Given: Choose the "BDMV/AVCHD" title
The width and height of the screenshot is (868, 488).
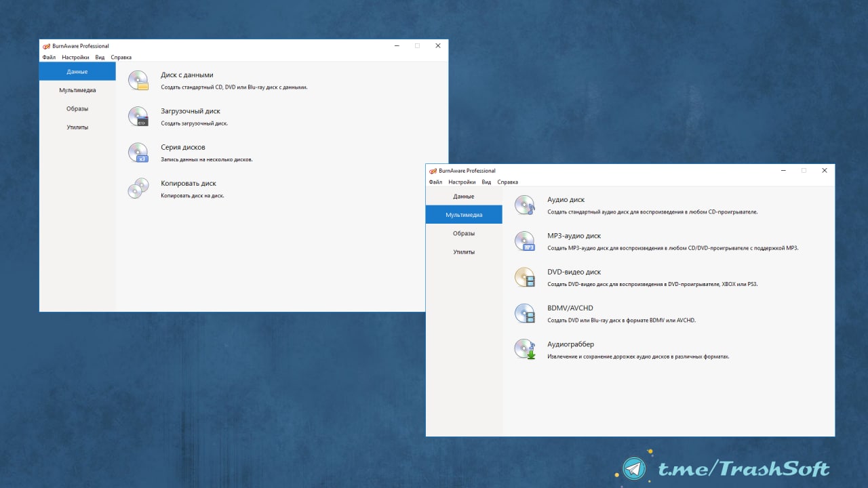Looking at the screenshot, I should [570, 308].
